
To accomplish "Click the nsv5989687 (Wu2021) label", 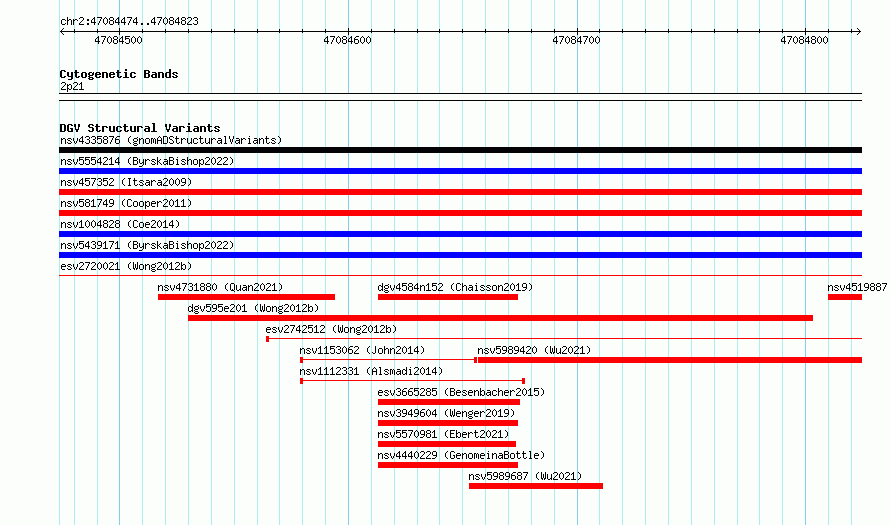I will (x=525, y=476).
